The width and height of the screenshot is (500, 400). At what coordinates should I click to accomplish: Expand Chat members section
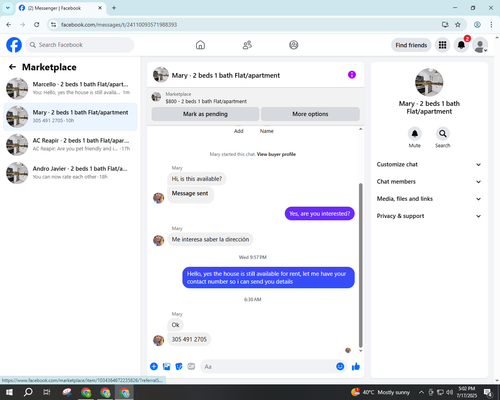(429, 182)
